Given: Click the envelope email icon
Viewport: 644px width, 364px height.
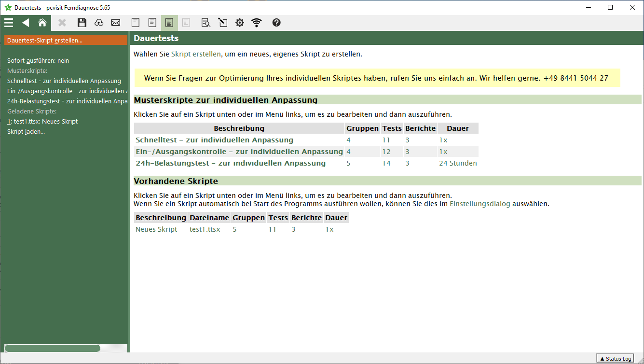Looking at the screenshot, I should point(116,23).
